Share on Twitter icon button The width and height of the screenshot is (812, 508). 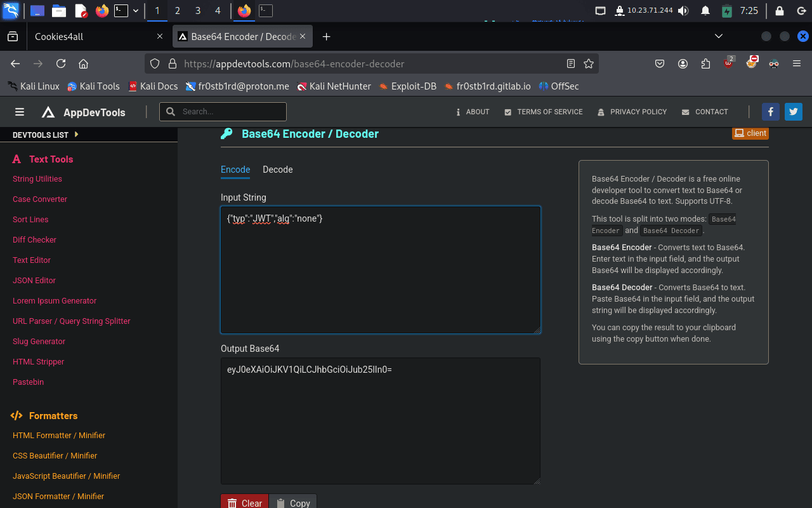point(794,112)
